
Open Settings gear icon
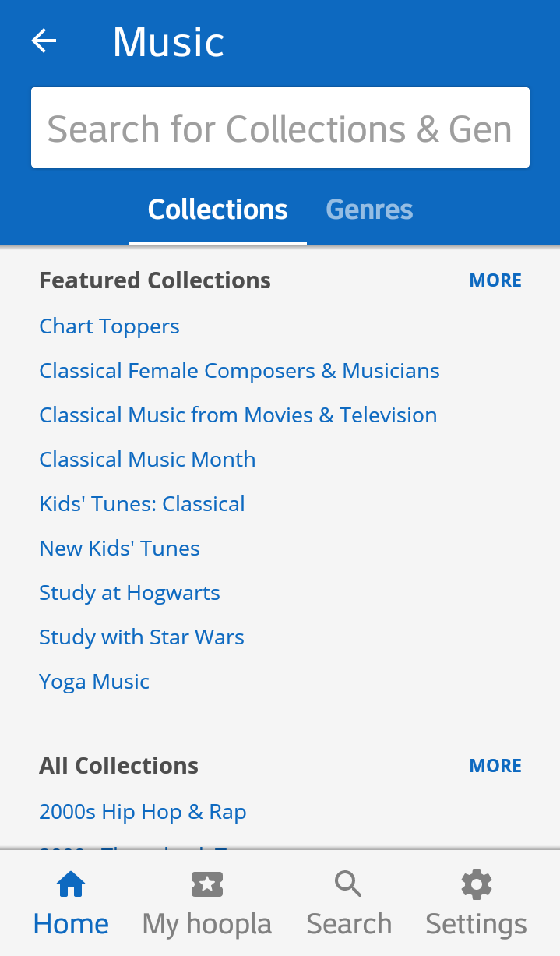(476, 884)
